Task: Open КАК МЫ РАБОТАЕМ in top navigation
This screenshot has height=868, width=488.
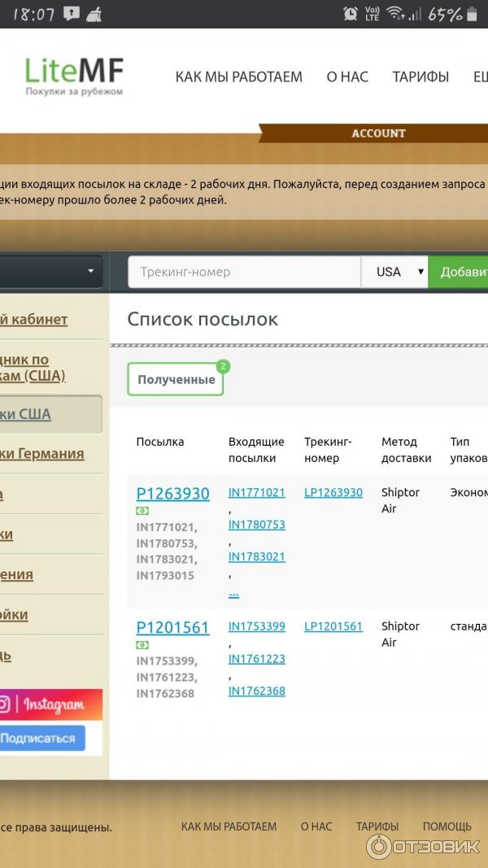Action: pos(238,76)
